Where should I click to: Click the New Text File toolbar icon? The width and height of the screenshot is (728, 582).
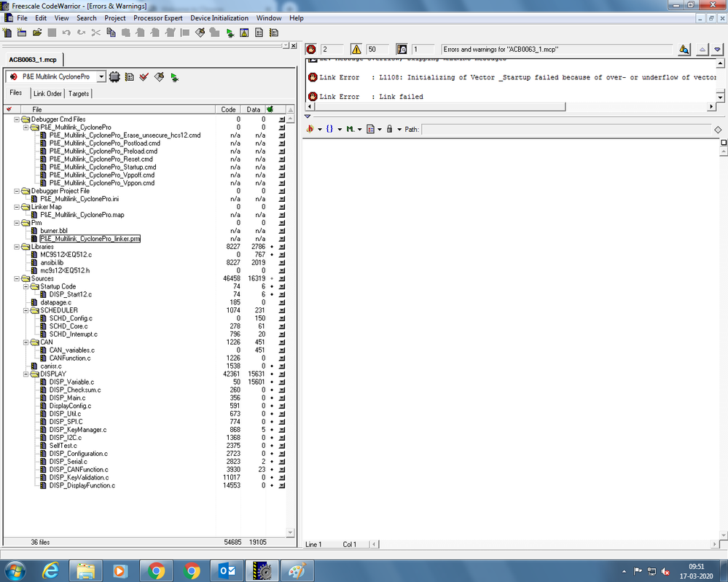pos(7,33)
